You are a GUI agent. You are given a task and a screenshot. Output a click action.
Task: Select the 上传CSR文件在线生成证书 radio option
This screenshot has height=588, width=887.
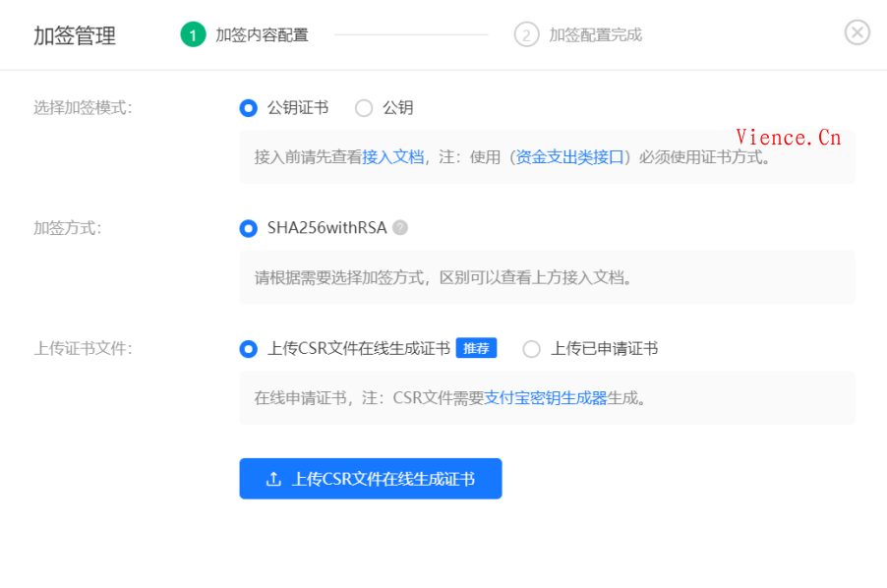(248, 348)
